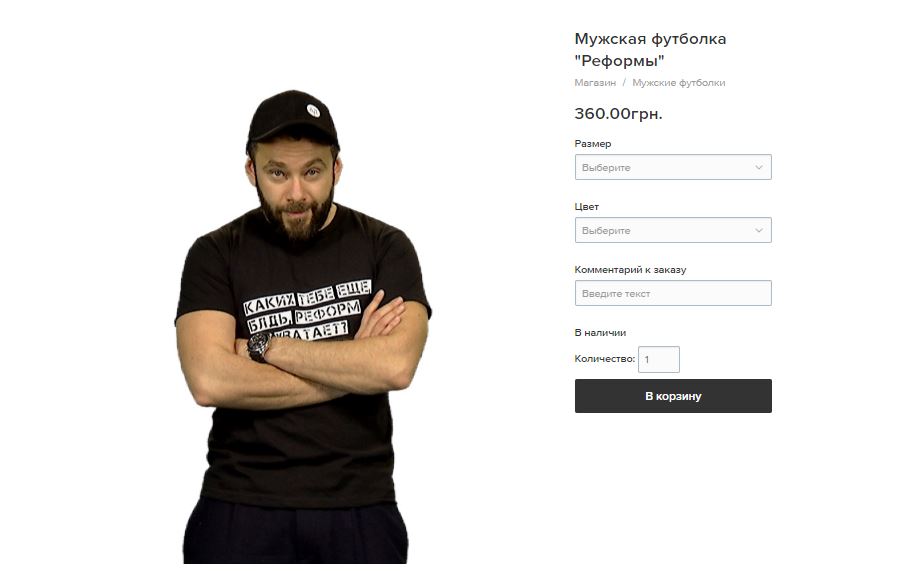Image resolution: width=911 pixels, height=571 pixels.
Task: Click the Количество label
Action: (604, 358)
